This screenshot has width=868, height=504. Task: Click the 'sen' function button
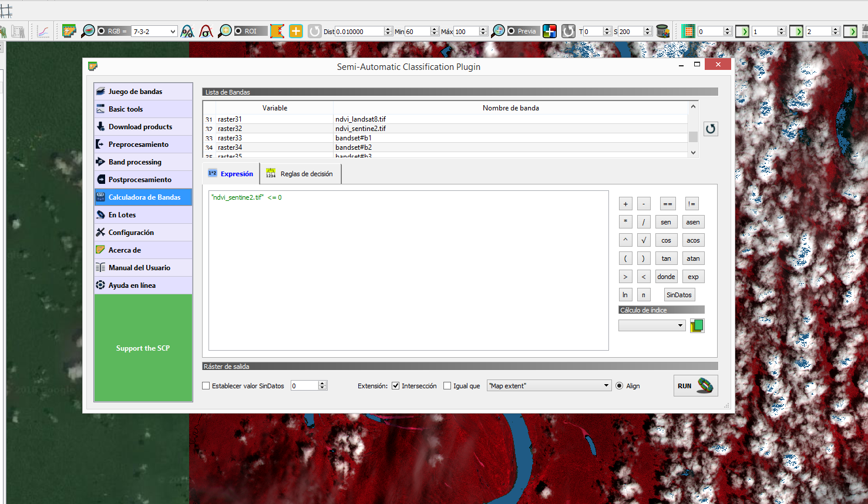click(666, 222)
